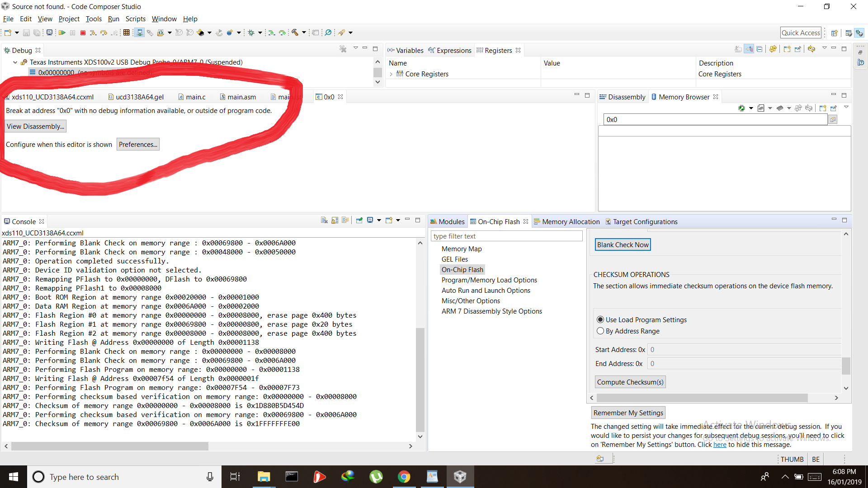
Task: Click the Step Over toolbar icon
Action: (104, 33)
